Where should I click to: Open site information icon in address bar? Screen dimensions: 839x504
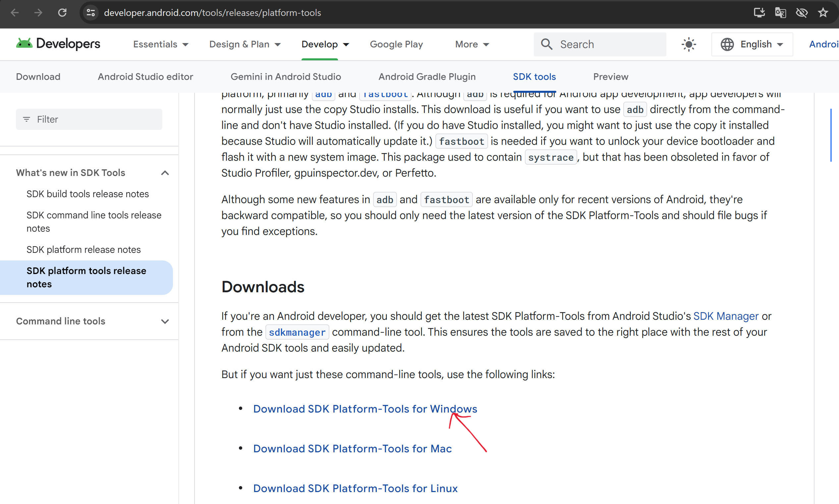pos(91,13)
